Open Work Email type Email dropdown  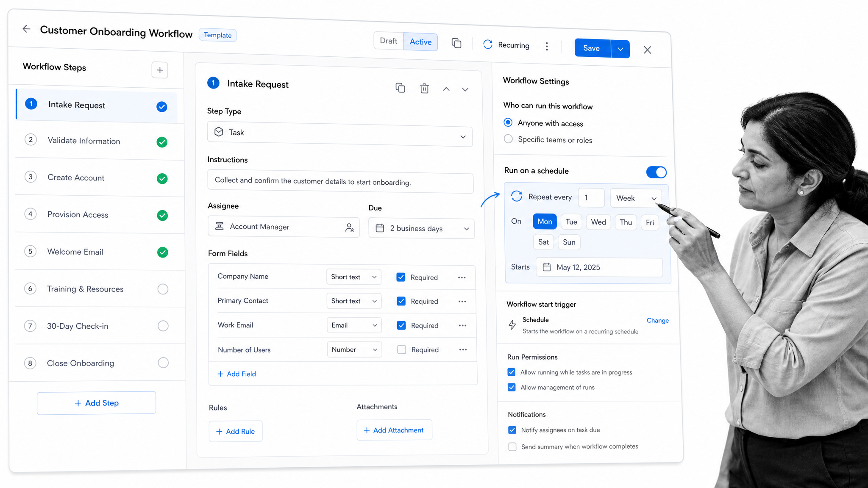coord(354,325)
